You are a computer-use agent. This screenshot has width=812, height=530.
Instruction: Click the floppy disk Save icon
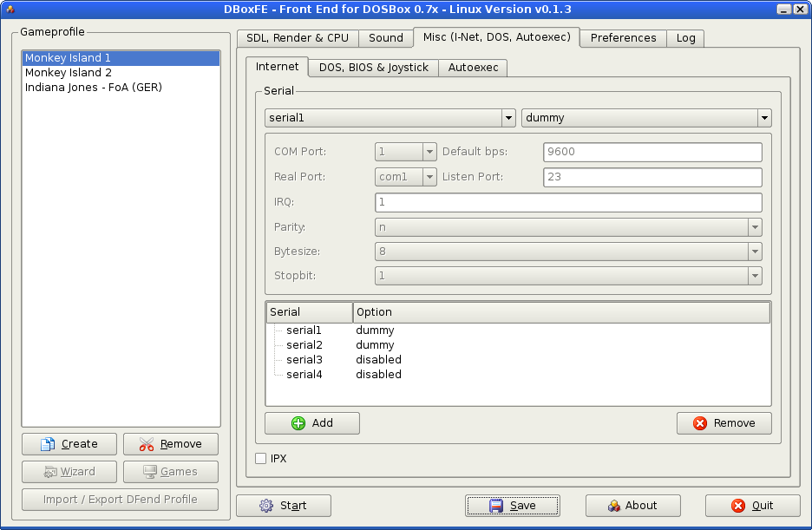(x=496, y=506)
